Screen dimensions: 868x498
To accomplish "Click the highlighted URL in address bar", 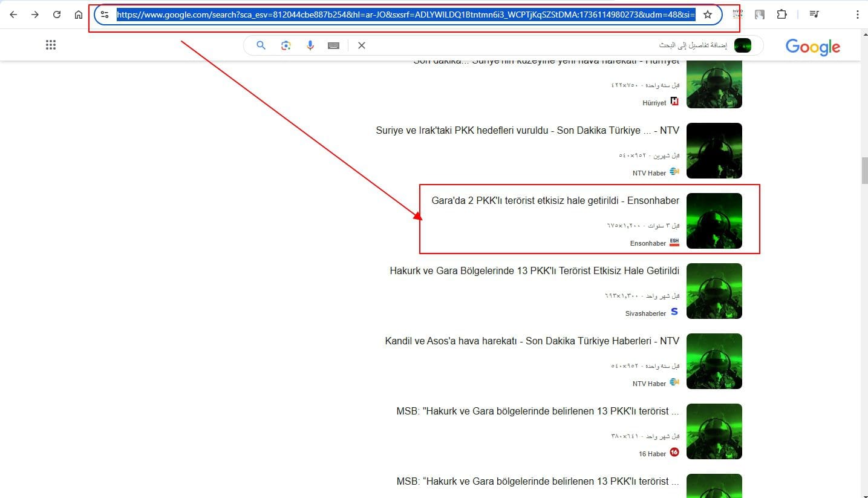I will (405, 15).
